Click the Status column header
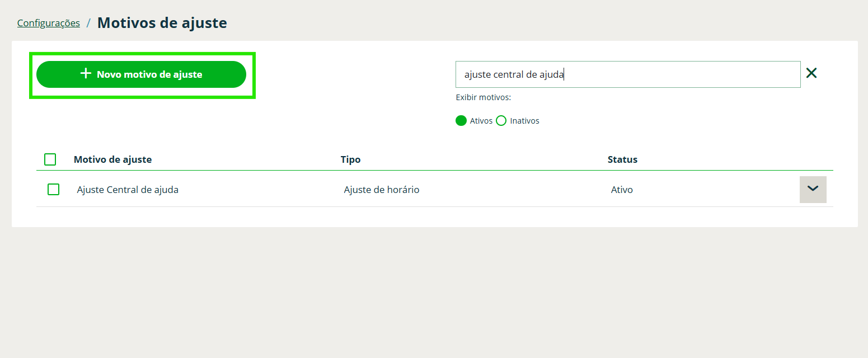The height and width of the screenshot is (358, 868). [622, 159]
